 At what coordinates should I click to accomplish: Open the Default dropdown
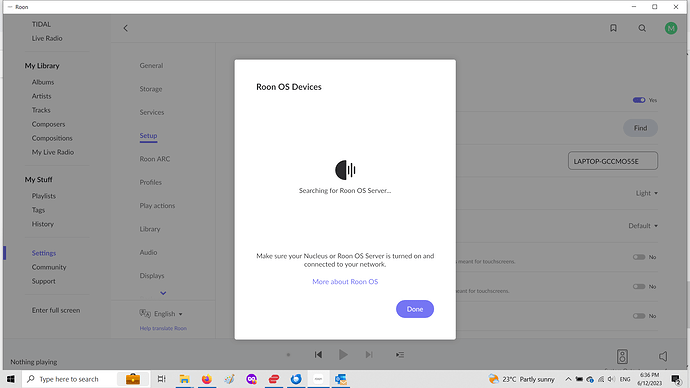(x=643, y=226)
